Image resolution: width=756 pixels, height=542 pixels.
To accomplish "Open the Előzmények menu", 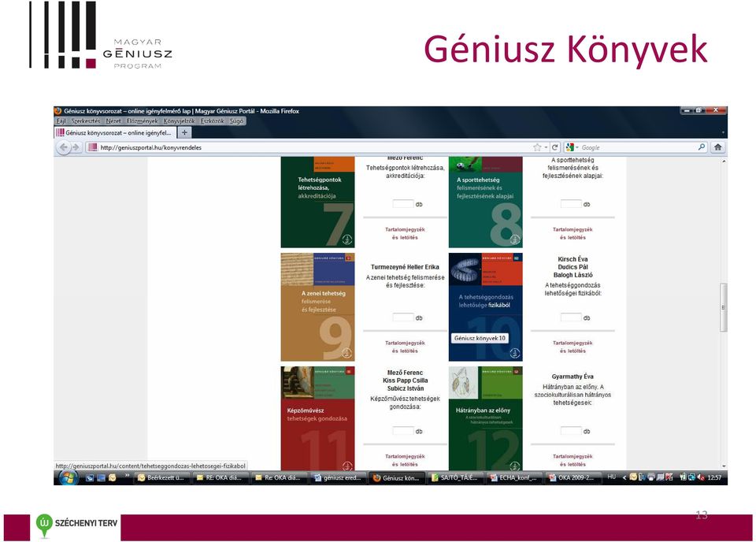I will click(143, 121).
